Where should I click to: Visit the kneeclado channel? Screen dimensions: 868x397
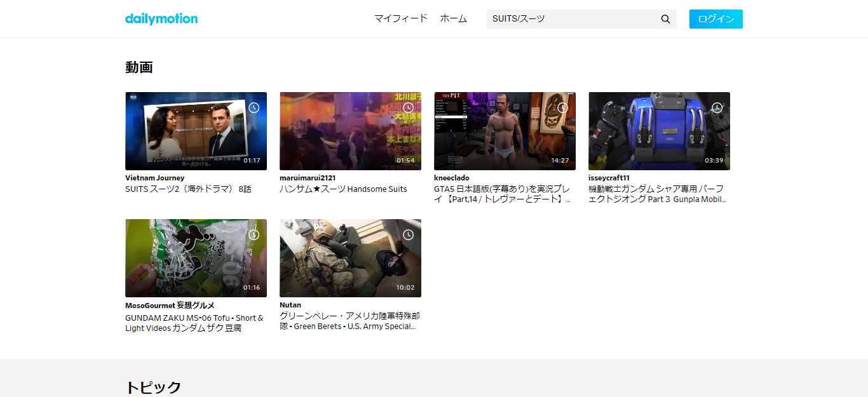[x=452, y=178]
